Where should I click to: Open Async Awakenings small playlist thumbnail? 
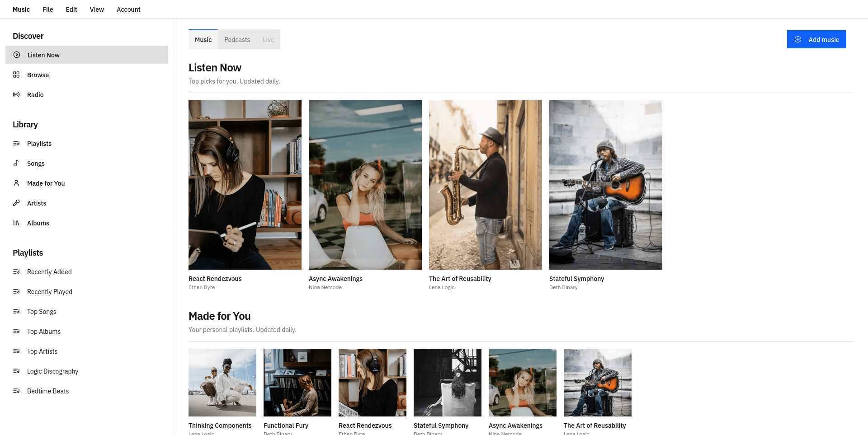coord(523,383)
